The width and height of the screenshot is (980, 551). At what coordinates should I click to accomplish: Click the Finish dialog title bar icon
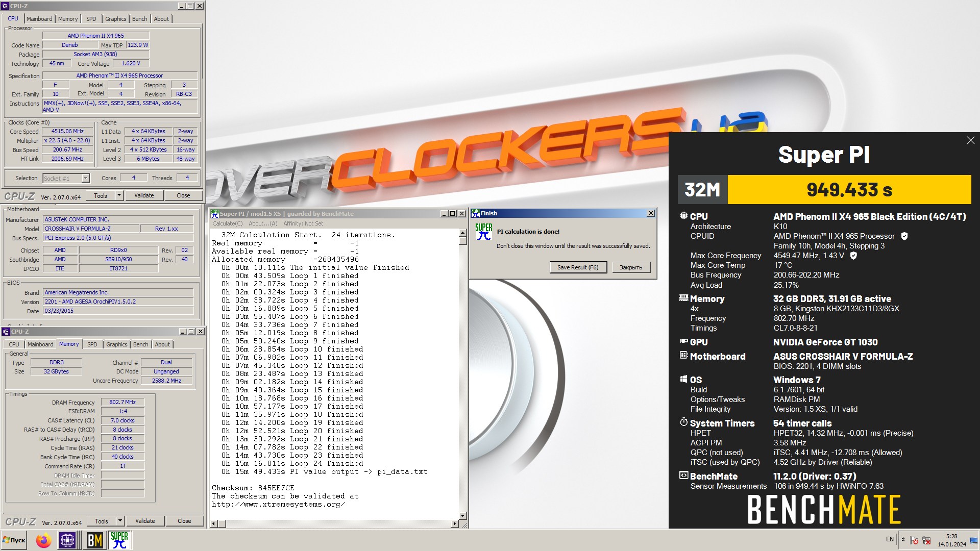(x=475, y=213)
